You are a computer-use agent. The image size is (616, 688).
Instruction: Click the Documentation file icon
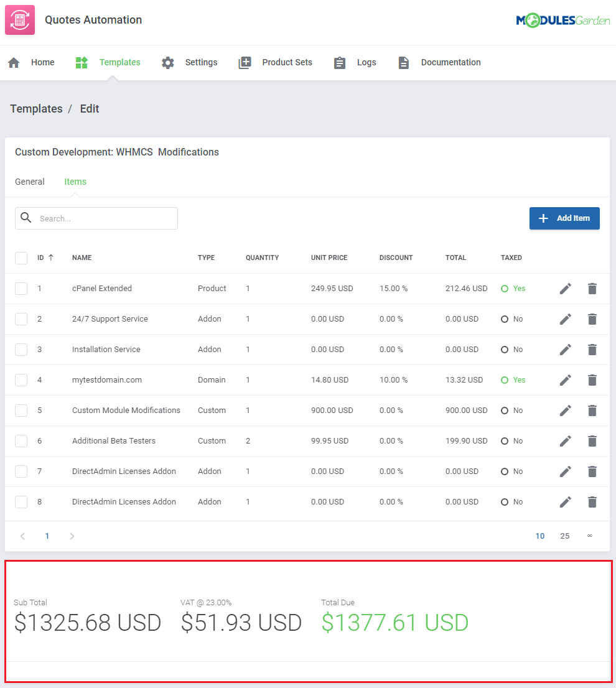[404, 63]
